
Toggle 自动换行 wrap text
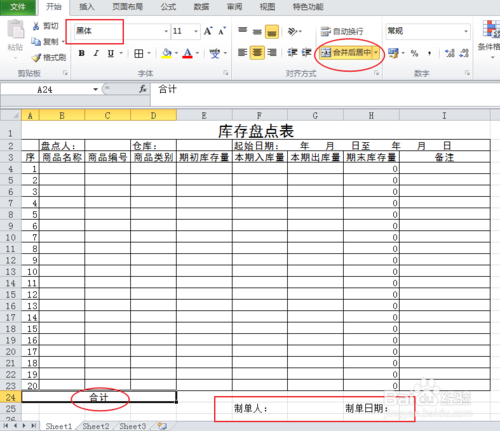pos(342,32)
